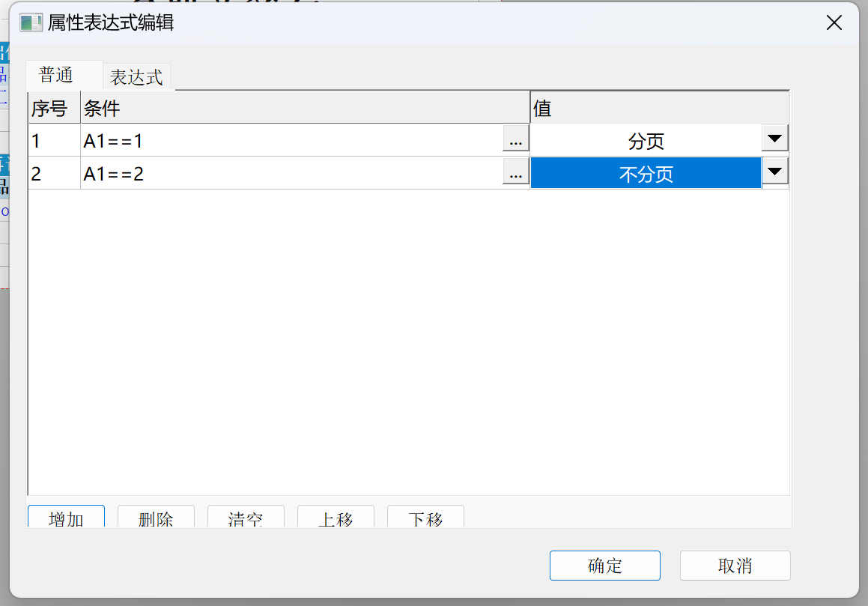868x606 pixels.
Task: Confirm with the 确定 button
Action: (x=604, y=566)
